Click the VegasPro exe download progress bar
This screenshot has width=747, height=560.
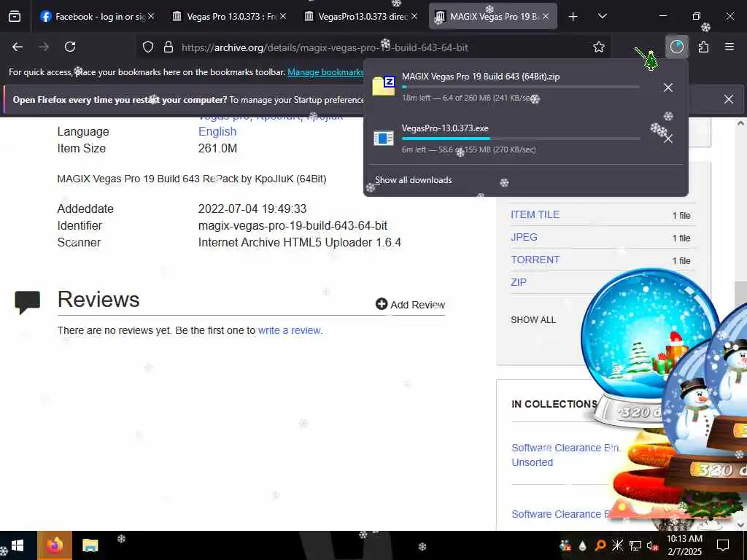tap(521, 139)
